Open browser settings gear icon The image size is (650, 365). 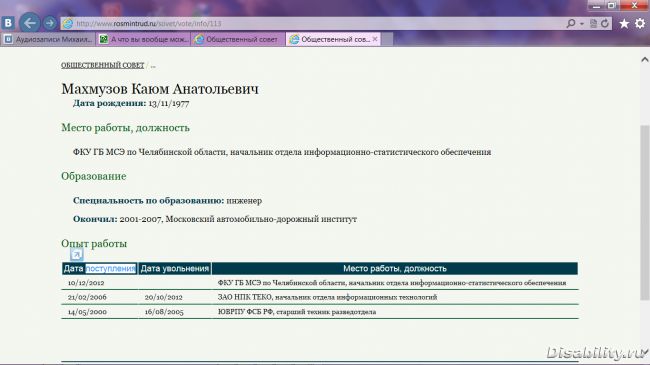pos(640,24)
